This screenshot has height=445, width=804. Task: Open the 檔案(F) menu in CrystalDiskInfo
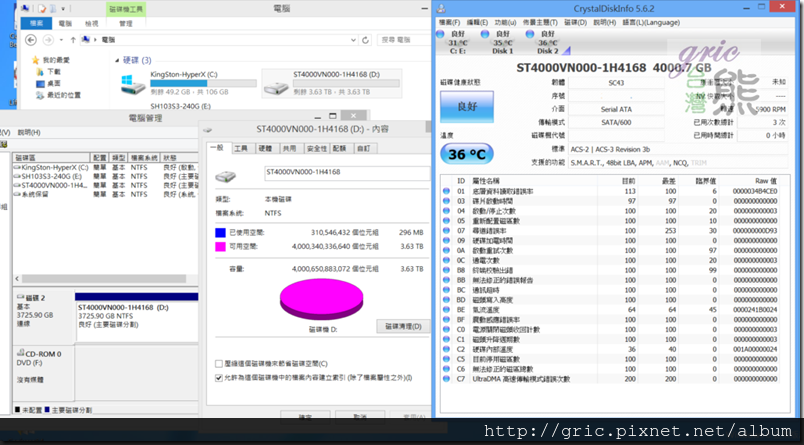point(449,23)
